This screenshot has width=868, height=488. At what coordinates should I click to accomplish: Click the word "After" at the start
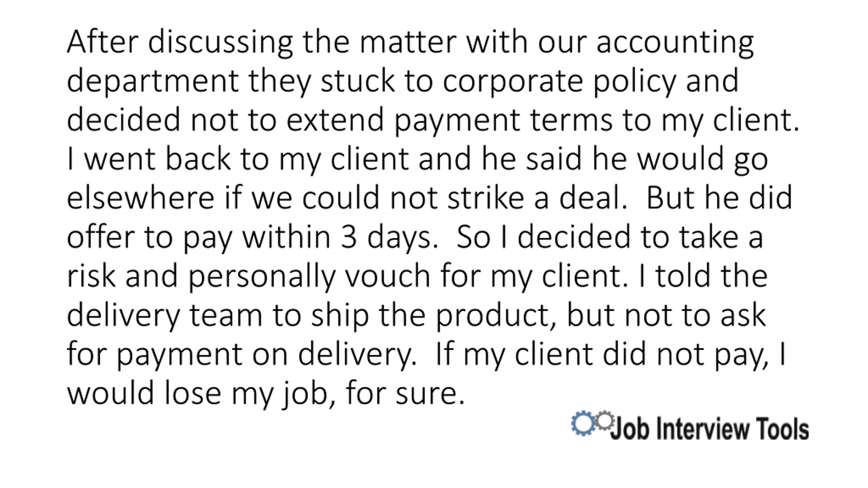103,42
